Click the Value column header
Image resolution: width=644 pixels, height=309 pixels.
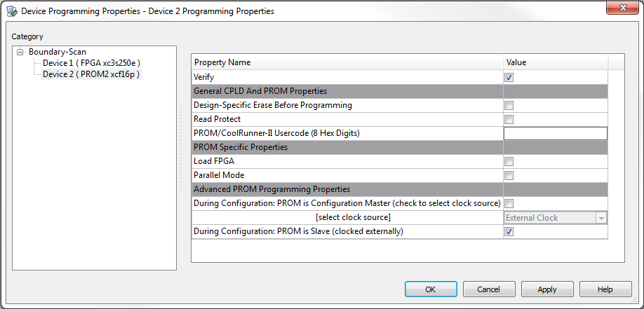coord(555,62)
